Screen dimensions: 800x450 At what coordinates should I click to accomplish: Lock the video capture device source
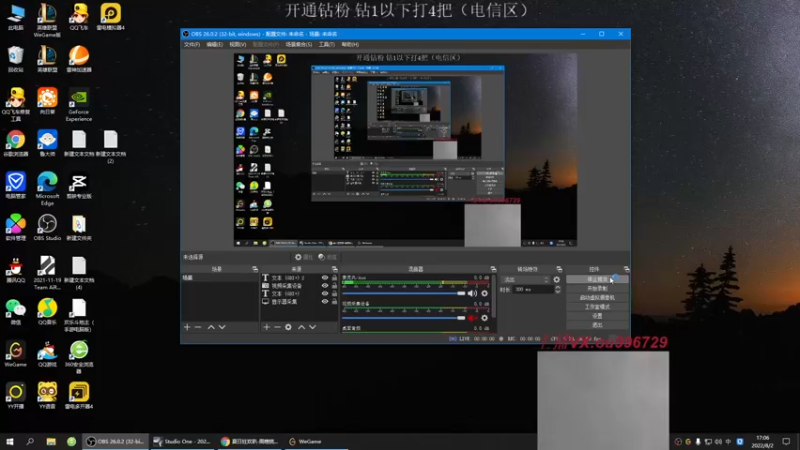[x=334, y=286]
